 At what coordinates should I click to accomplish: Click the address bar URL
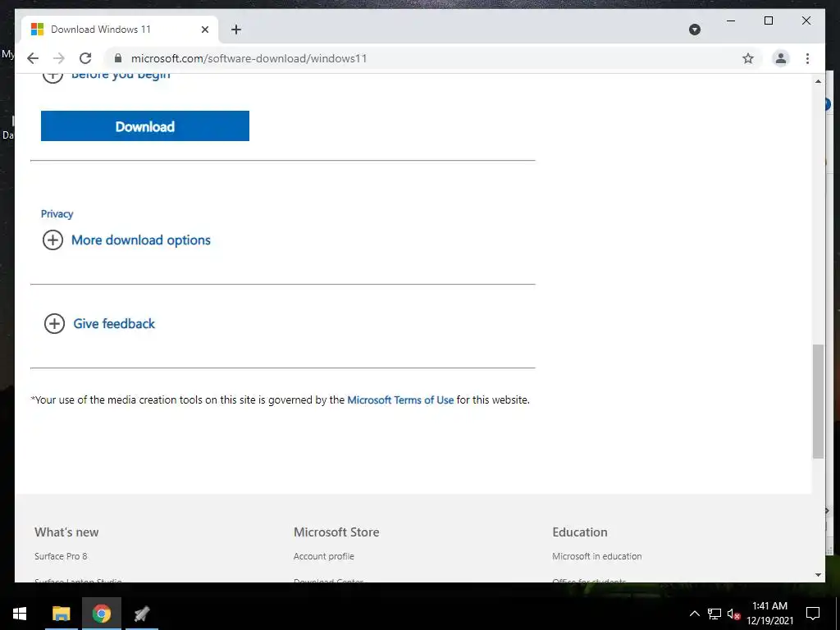pos(249,58)
